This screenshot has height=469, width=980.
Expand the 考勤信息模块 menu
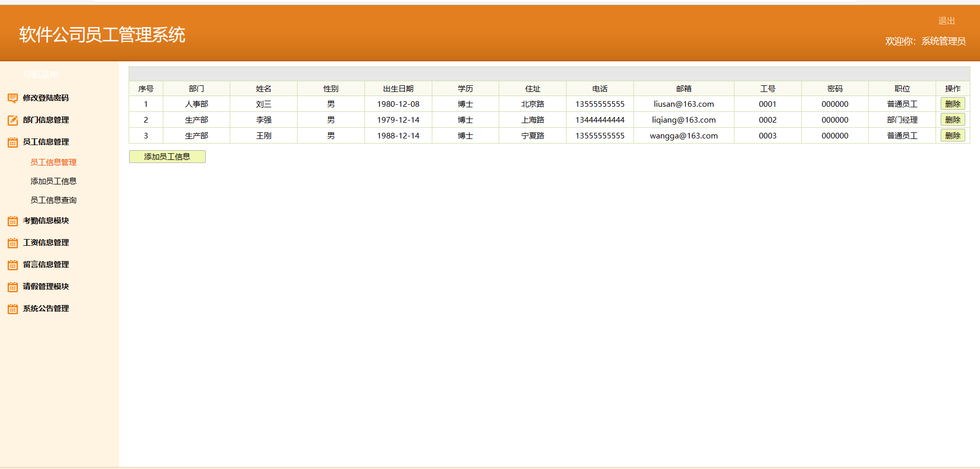[x=45, y=220]
